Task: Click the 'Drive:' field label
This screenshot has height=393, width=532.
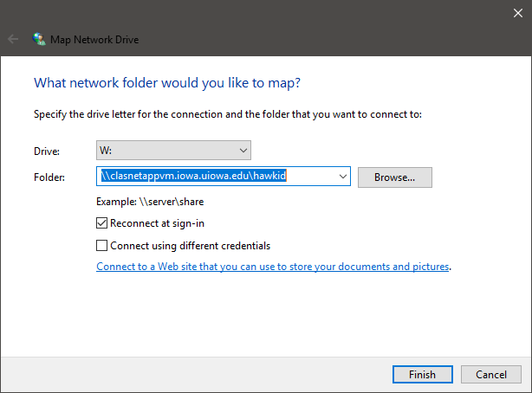Action: point(46,151)
